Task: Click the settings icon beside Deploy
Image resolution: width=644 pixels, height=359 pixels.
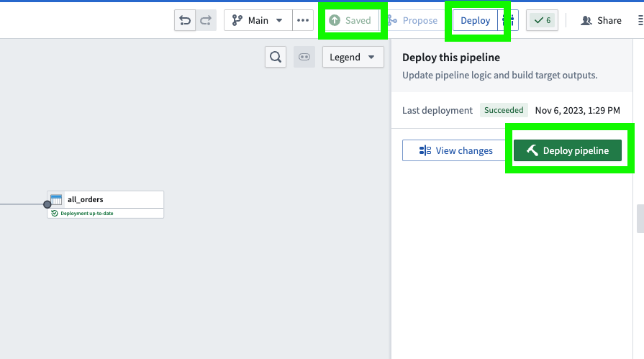Action: coord(513,20)
